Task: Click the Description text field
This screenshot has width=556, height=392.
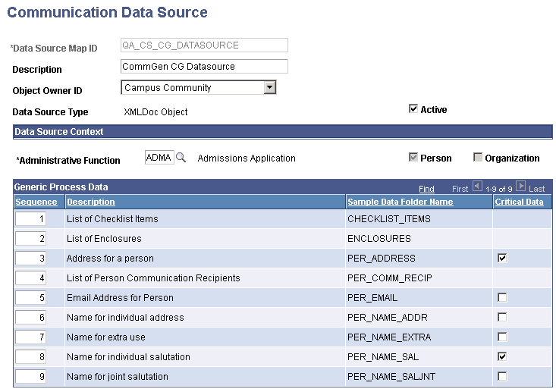Action: 205,67
